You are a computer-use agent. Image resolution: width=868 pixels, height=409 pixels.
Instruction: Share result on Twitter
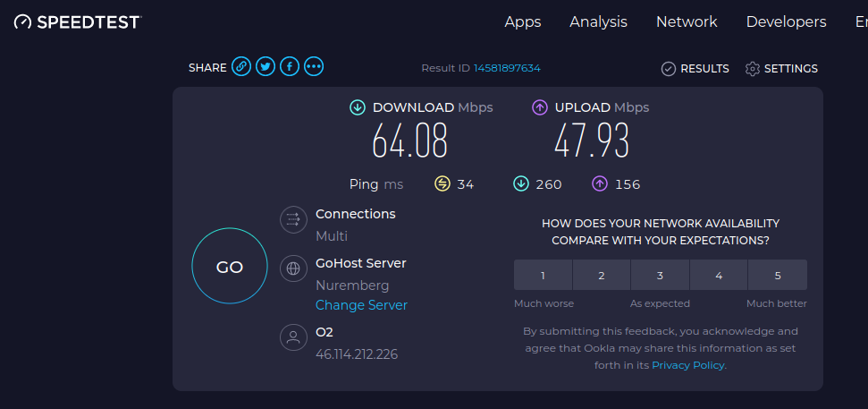[265, 67]
